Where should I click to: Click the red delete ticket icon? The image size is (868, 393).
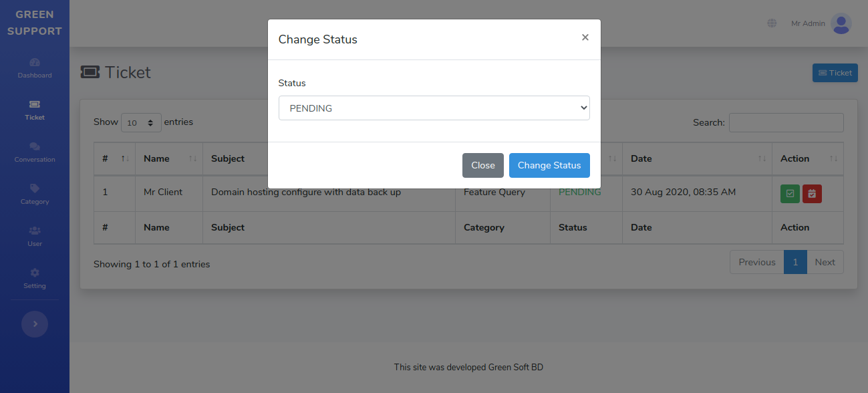tap(812, 193)
